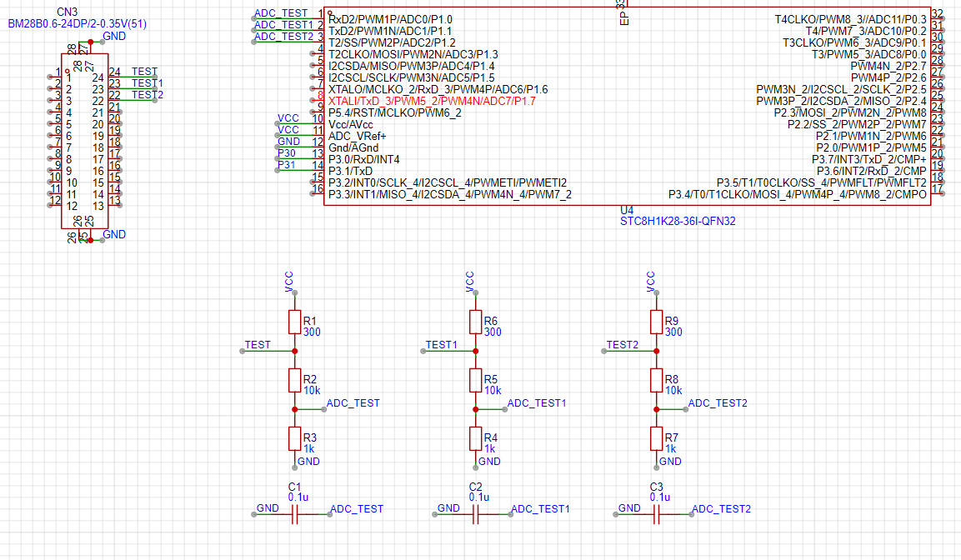
Task: Click the red highlighted XTALI pin 8 label
Action: (432, 101)
